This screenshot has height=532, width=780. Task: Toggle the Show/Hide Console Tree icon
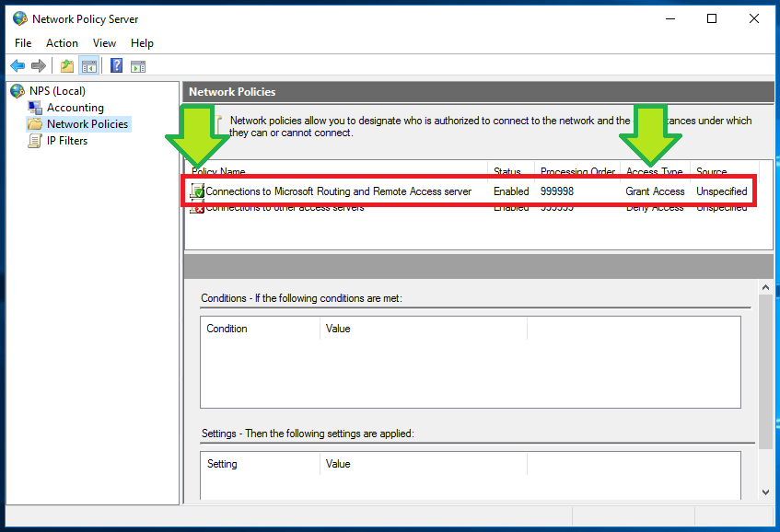tap(89, 65)
